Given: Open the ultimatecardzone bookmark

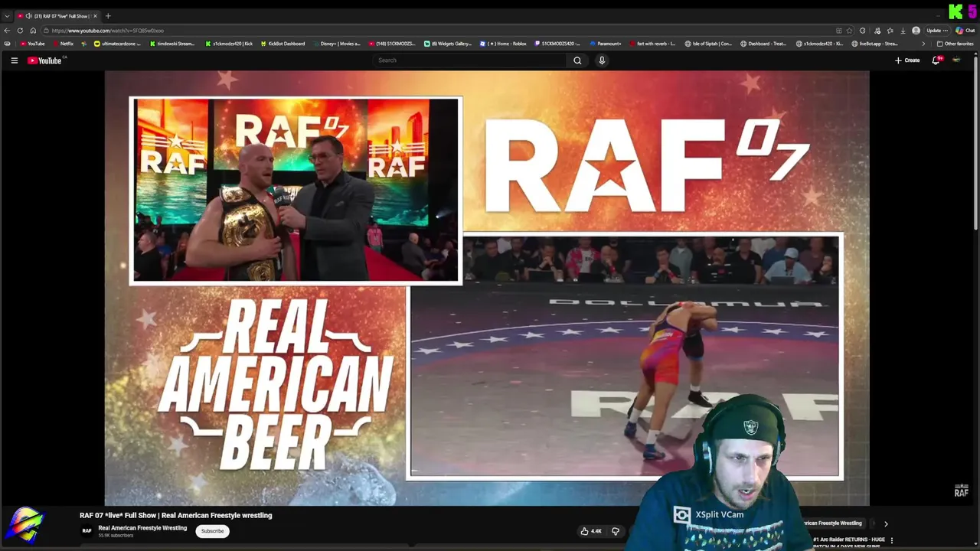Looking at the screenshot, I should click(117, 44).
